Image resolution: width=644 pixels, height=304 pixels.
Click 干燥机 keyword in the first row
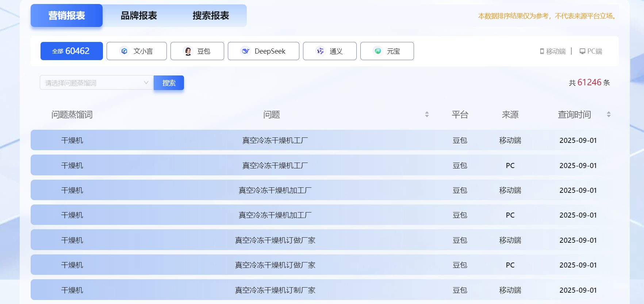tap(72, 140)
